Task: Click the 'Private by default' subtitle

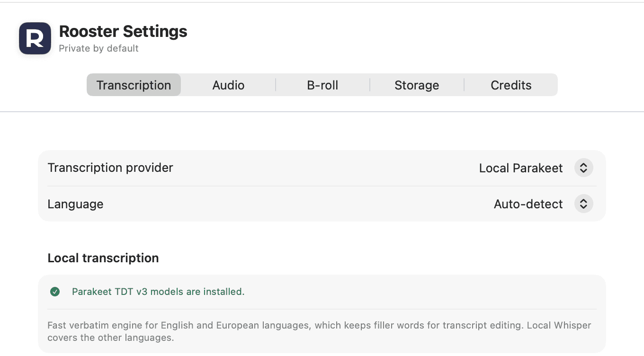Action: coord(98,48)
